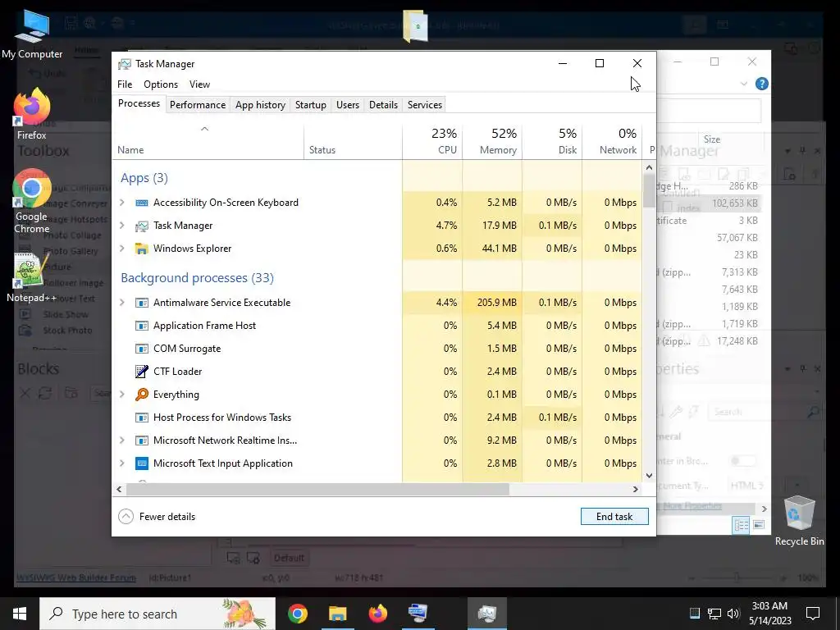
Task: Expand the Windows Explorer process group
Action: point(122,249)
